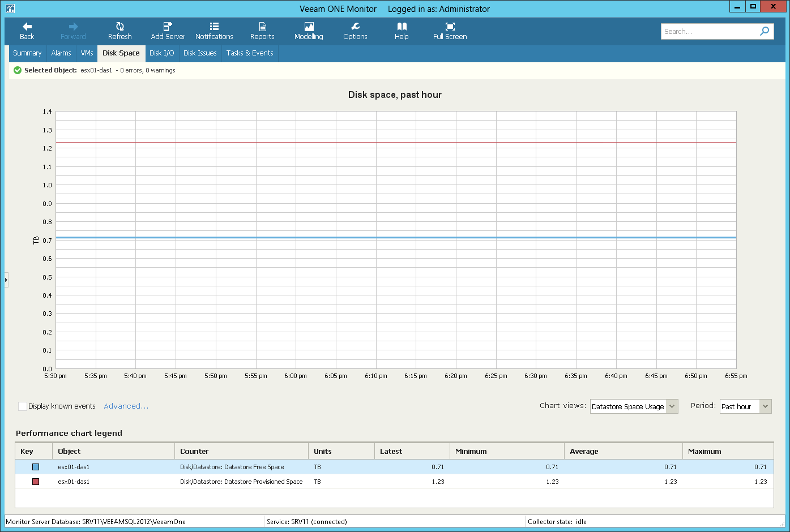Sort legend by Object column header
Image resolution: width=790 pixels, height=532 pixels.
pyautogui.click(x=114, y=451)
